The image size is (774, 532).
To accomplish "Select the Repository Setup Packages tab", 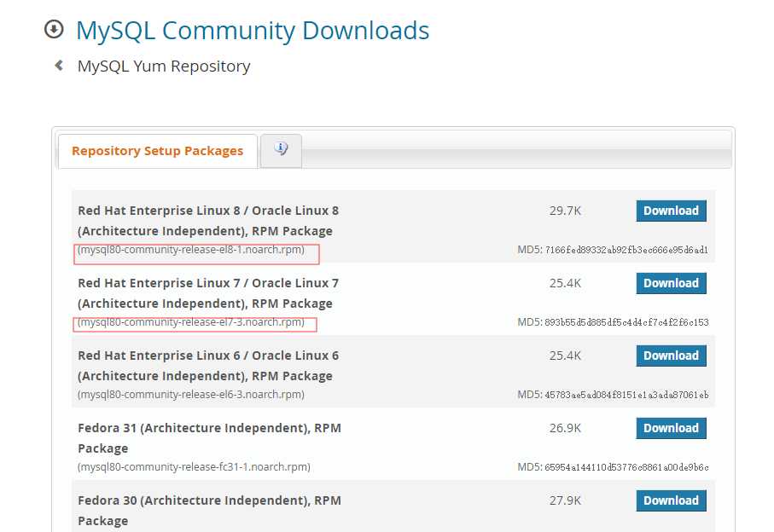I will pos(158,151).
